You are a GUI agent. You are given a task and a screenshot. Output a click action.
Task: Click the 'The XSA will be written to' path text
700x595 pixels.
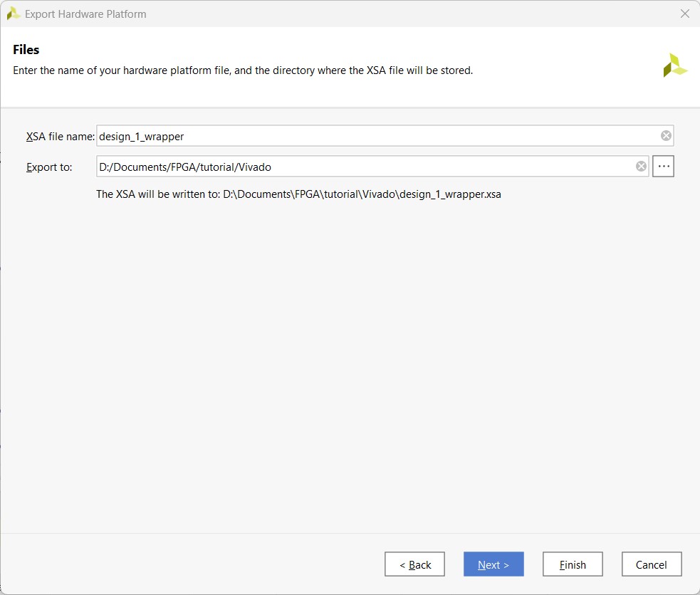(298, 194)
